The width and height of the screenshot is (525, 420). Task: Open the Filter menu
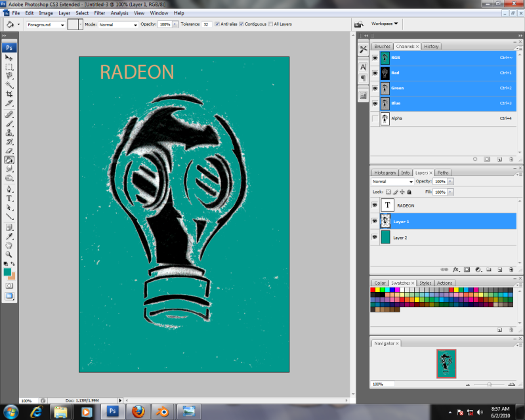pos(100,13)
